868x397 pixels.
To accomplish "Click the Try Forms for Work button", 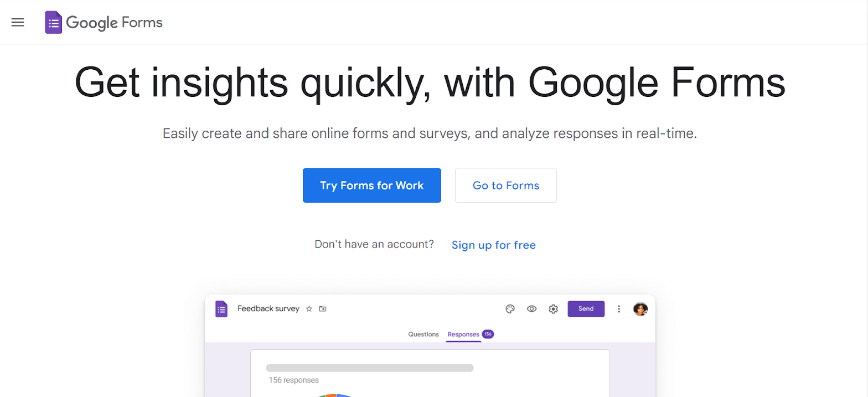I will (x=371, y=185).
